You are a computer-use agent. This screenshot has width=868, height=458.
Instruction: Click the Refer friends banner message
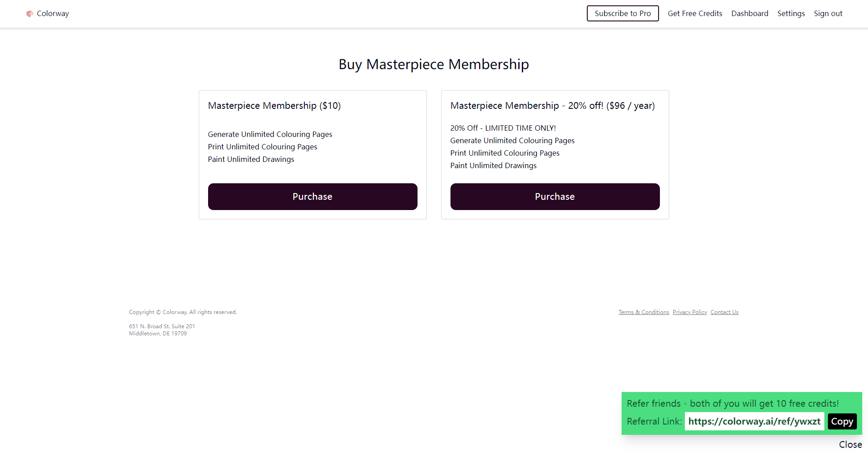tap(733, 404)
